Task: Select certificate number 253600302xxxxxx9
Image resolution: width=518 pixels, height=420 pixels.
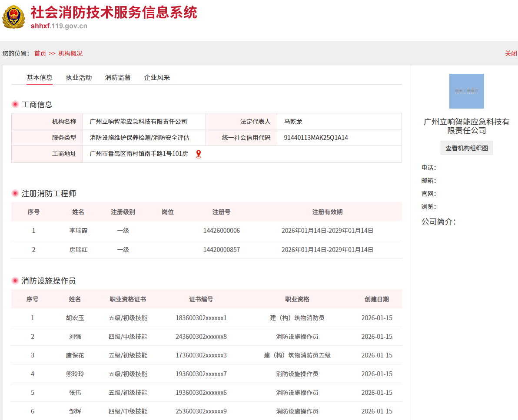Action: pyautogui.click(x=201, y=411)
